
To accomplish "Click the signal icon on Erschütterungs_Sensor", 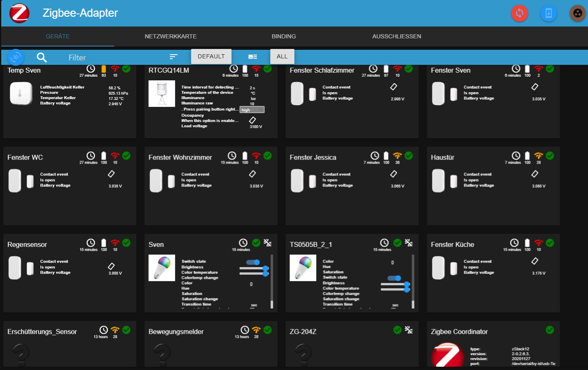I will 115,330.
